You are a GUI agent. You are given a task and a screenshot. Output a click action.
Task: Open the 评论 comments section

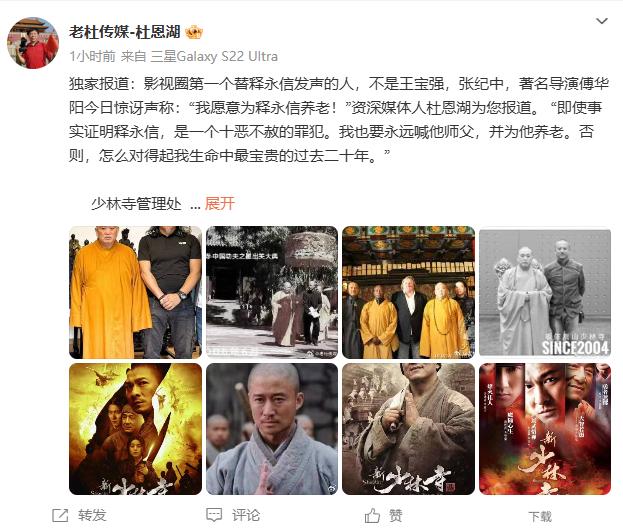point(246,515)
